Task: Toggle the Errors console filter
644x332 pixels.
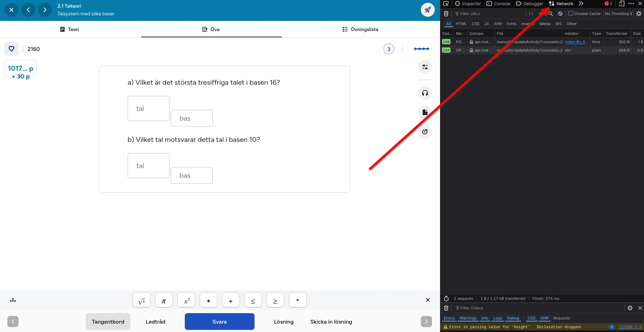Action: tap(449, 318)
